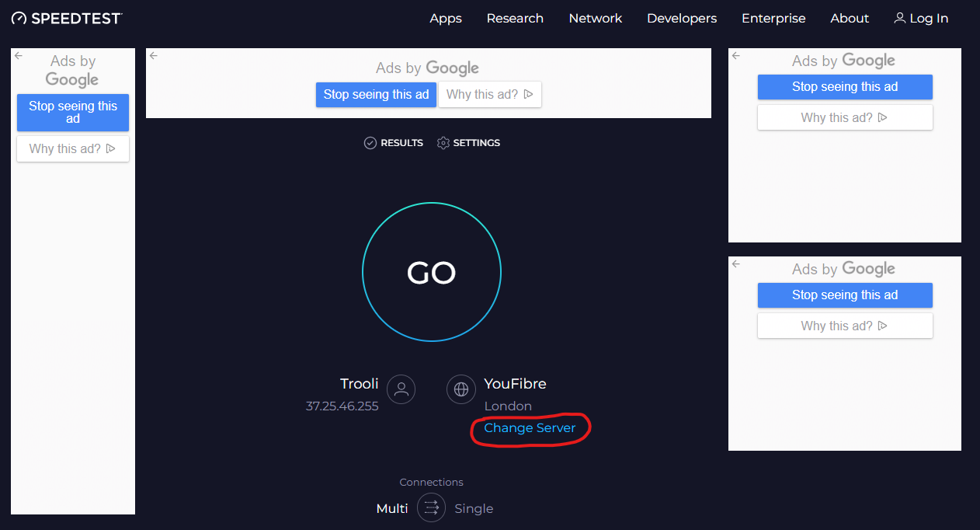This screenshot has height=530, width=980.
Task: Toggle the Multi/Single connections icon
Action: pyautogui.click(x=432, y=508)
